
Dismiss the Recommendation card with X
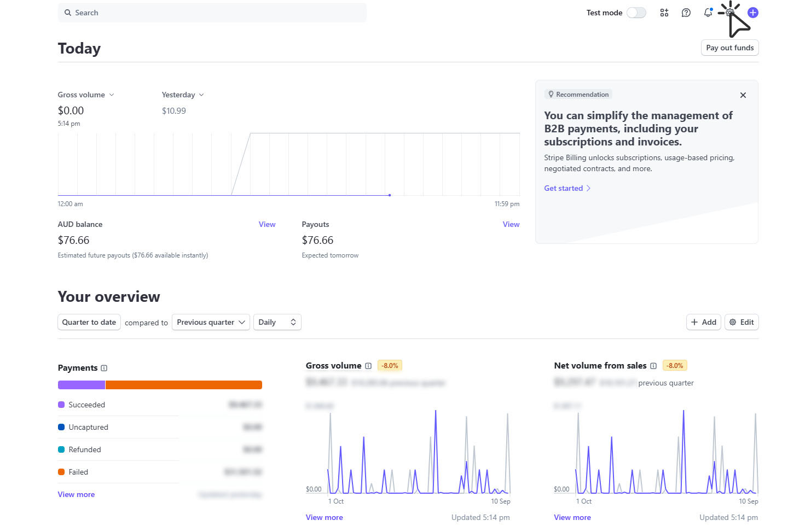tap(743, 95)
